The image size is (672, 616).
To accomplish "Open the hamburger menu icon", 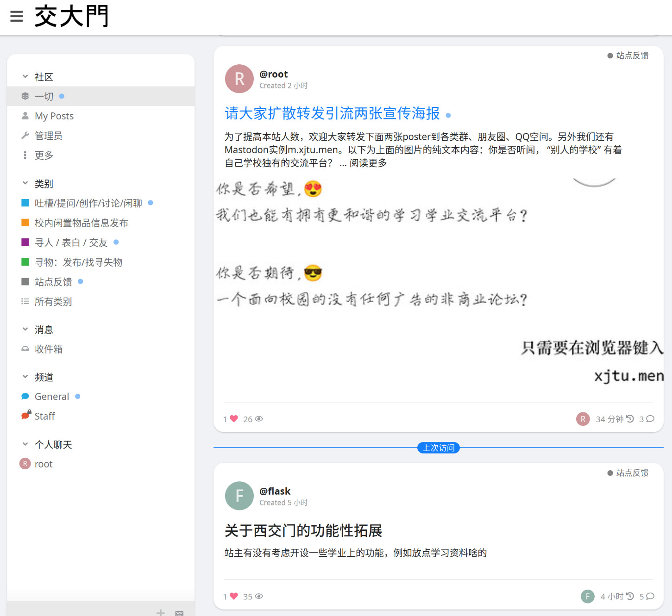I will [17, 17].
